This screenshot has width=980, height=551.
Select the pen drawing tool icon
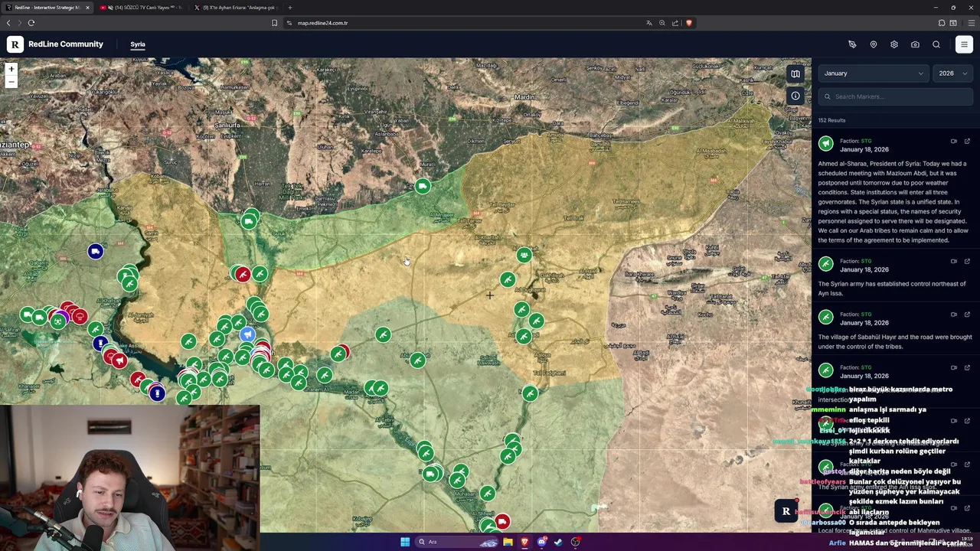coord(852,44)
